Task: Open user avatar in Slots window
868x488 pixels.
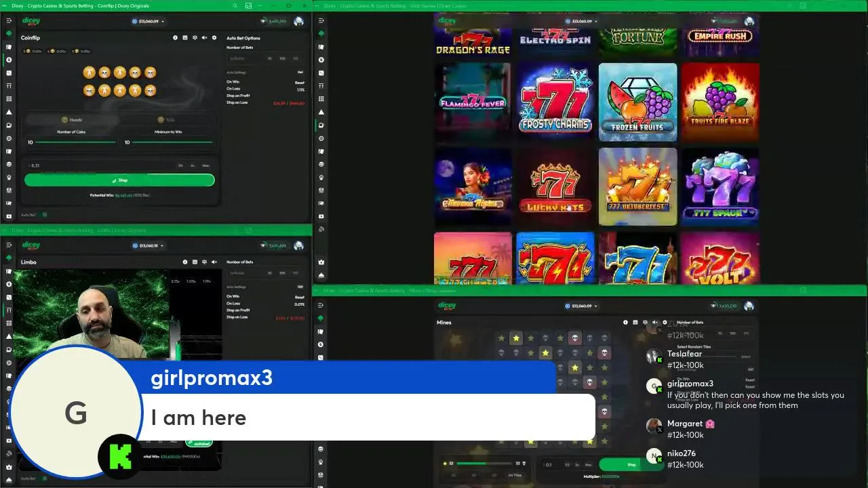Action: tap(749, 21)
